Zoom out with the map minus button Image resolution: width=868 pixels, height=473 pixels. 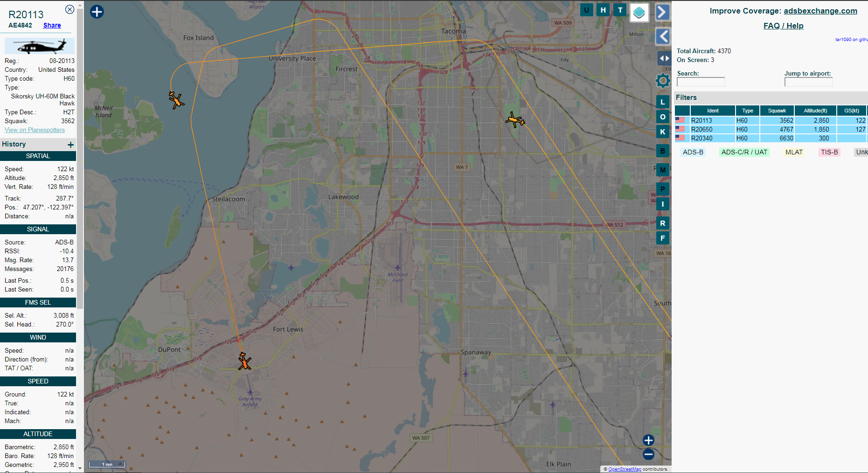[648, 454]
